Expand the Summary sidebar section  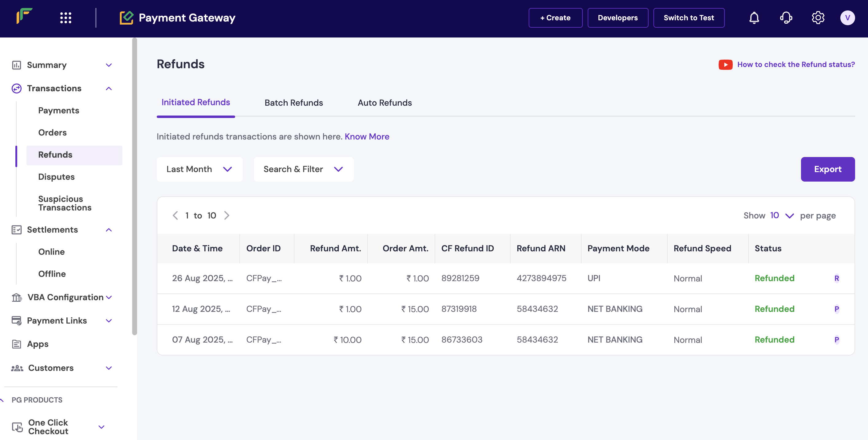[108, 65]
